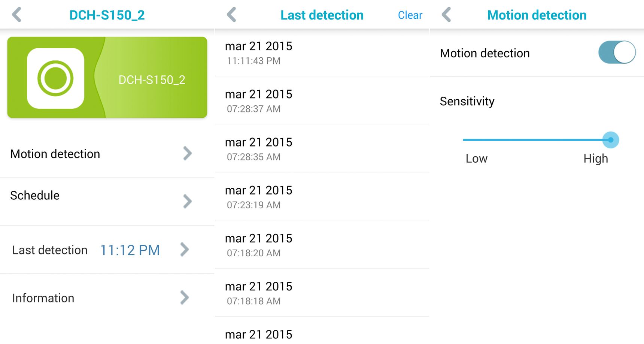
Task: Open Information via its chevron
Action: (x=185, y=298)
